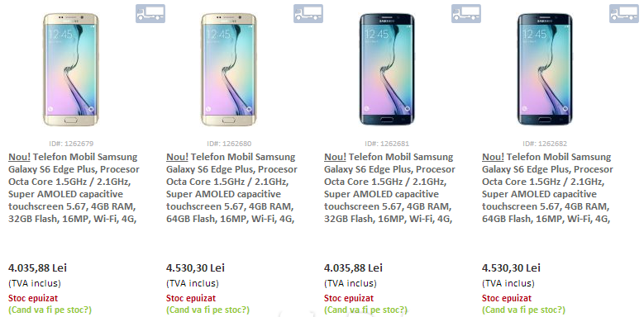Click the 4.530,30 Lei price of fourth product

(x=511, y=268)
